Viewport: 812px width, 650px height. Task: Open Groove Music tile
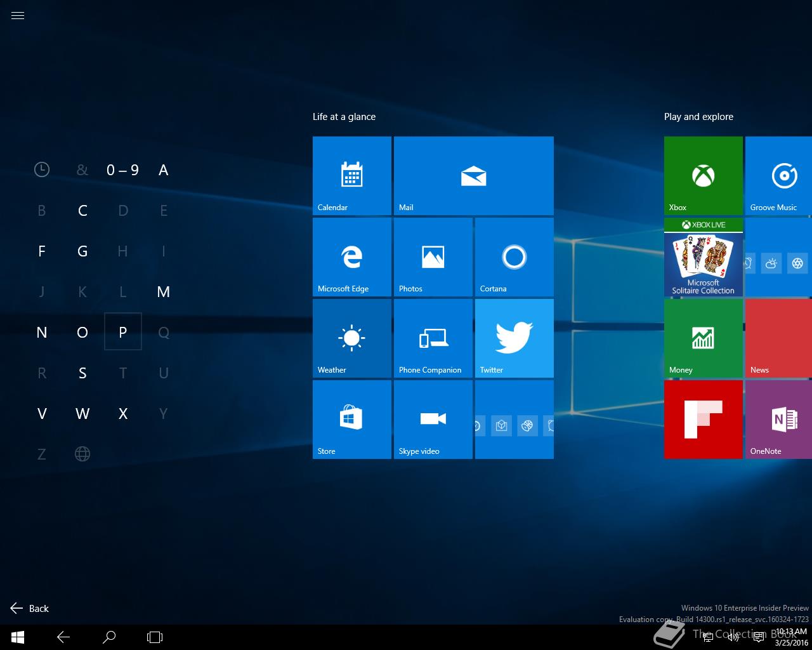778,176
